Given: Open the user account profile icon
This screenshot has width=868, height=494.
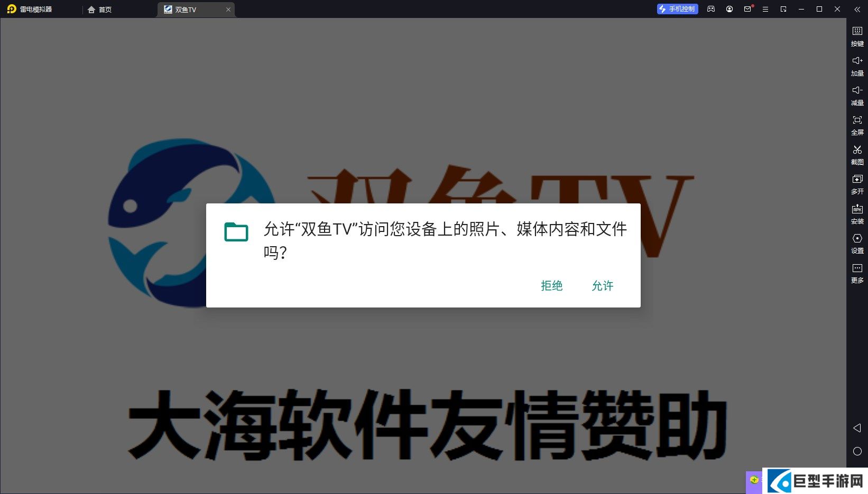Looking at the screenshot, I should click(x=730, y=9).
